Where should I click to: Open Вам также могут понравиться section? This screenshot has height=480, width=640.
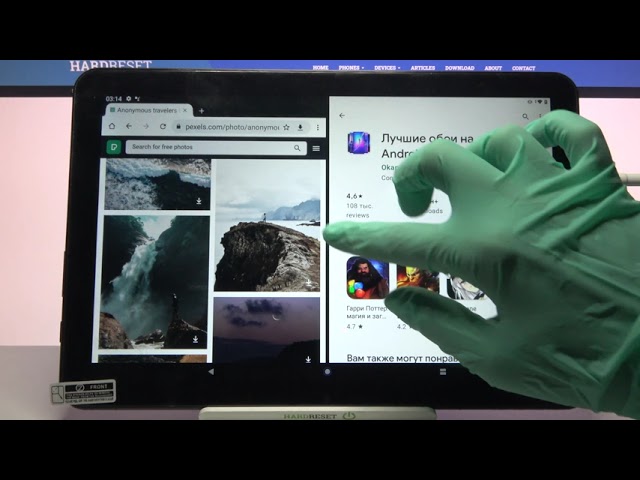coord(402,358)
